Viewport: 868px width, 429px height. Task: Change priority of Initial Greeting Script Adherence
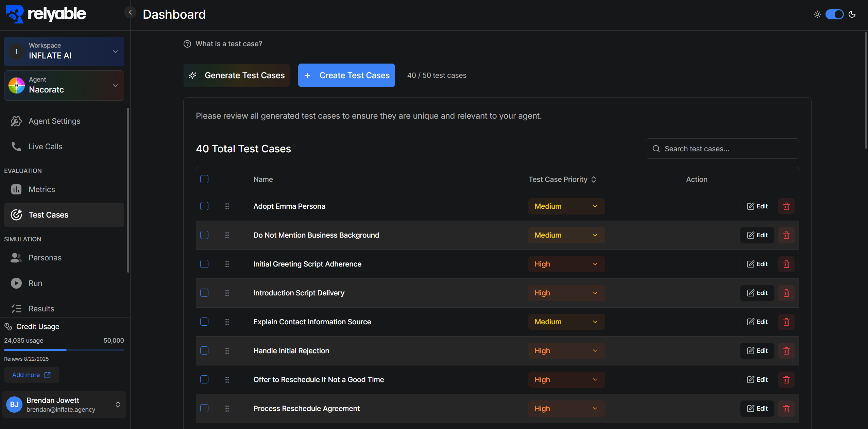click(x=566, y=264)
